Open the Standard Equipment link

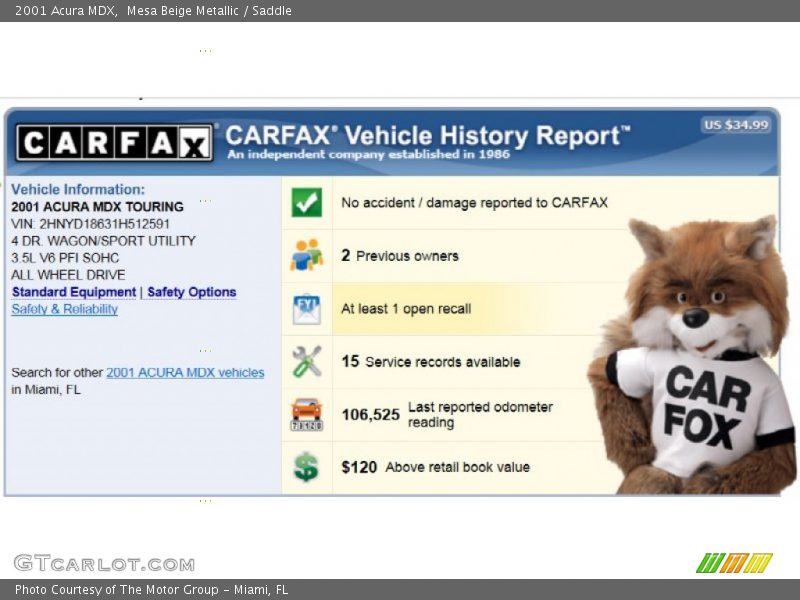(74, 292)
